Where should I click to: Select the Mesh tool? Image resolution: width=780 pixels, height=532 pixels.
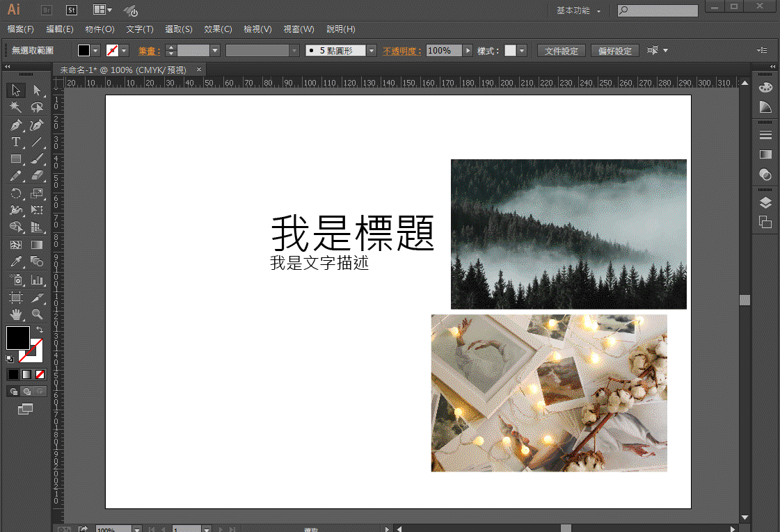[x=16, y=245]
